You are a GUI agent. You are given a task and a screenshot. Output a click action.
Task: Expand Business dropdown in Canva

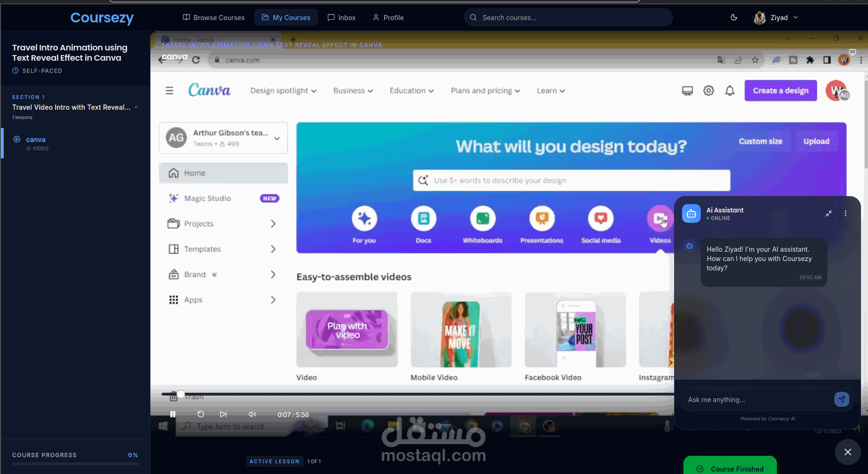point(353,91)
